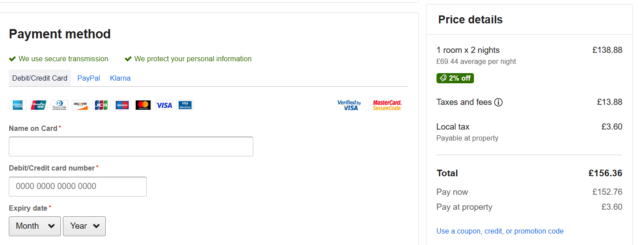
Task: Click the UnionPay card icon
Action: [39, 105]
